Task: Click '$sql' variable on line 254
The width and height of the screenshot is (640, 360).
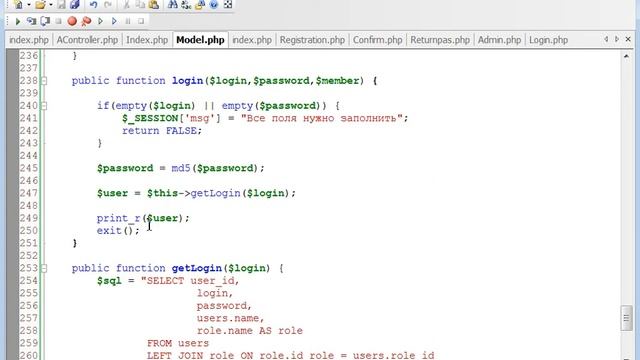Action: coord(109,280)
